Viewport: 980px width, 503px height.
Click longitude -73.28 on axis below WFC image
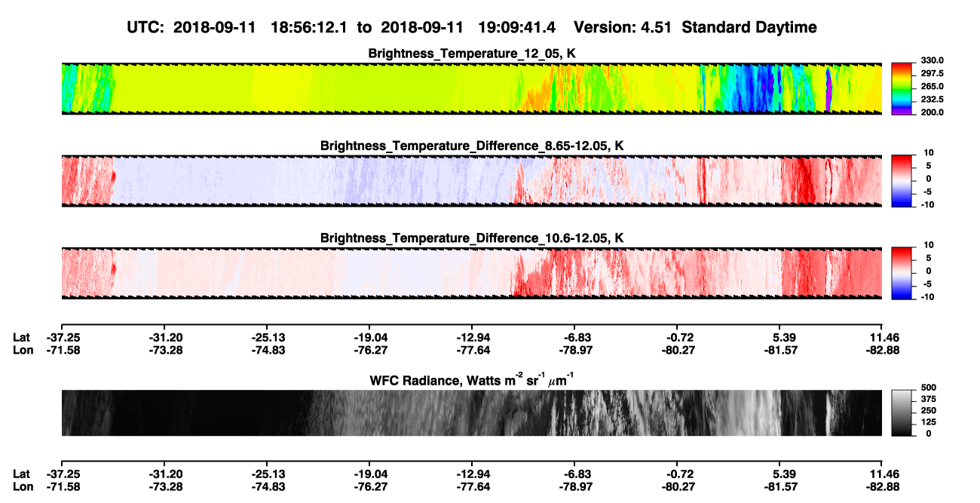coord(164,486)
